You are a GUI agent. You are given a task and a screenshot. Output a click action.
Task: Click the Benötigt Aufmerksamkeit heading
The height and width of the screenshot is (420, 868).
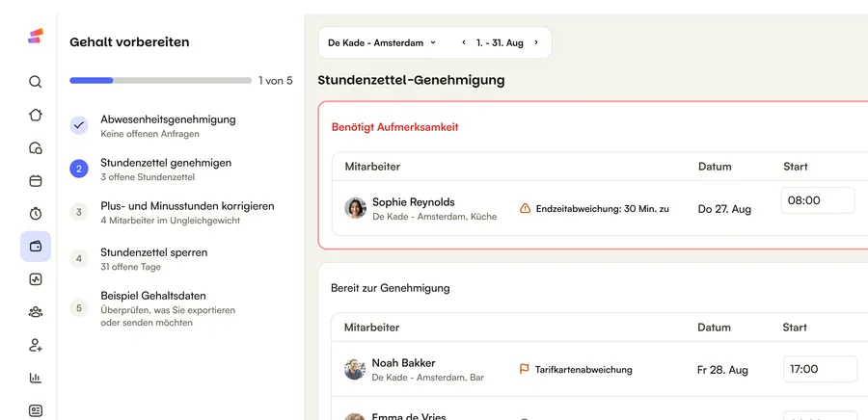[x=394, y=127]
